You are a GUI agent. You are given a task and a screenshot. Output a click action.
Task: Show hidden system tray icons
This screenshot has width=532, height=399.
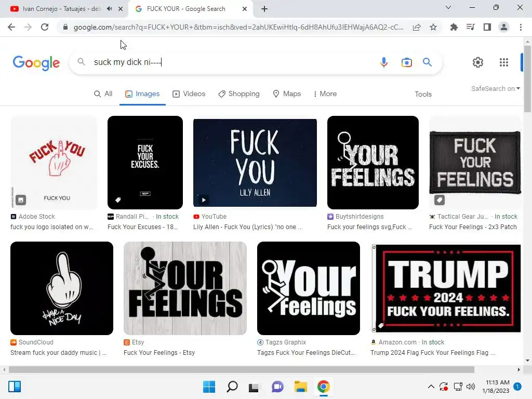coord(431,387)
